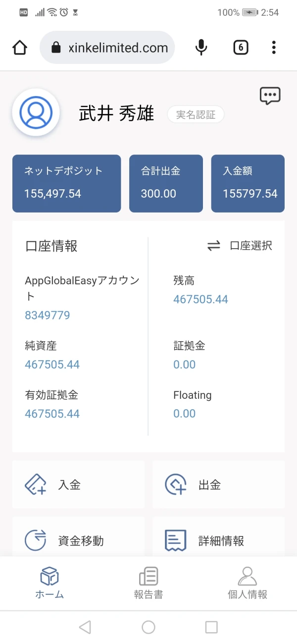Open 詳細情報 details
Viewport: 297px width, 644px height.
pos(218,540)
